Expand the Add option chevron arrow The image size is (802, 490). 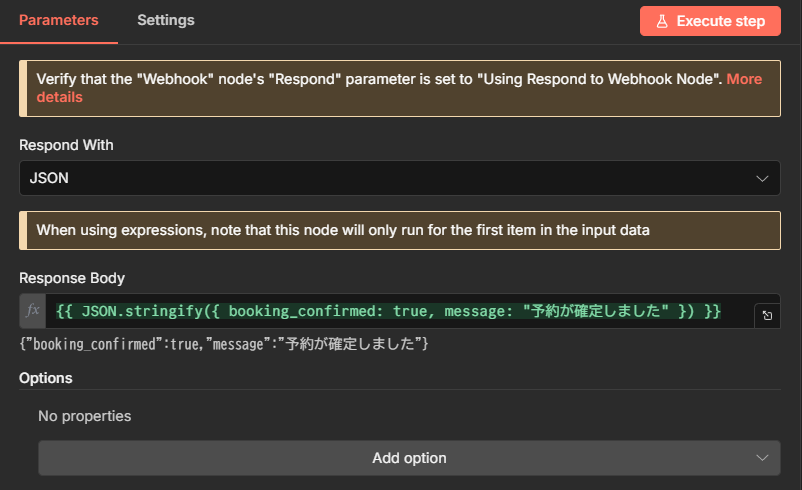[x=763, y=458]
